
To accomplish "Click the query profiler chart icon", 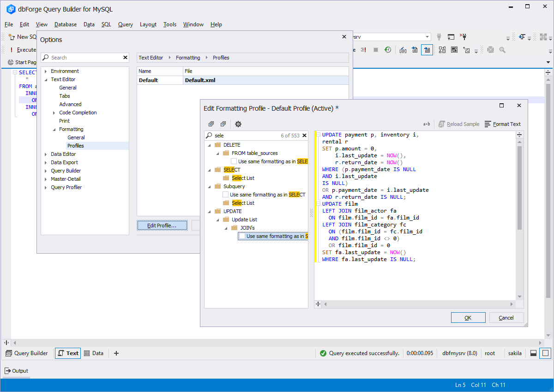I will tap(454, 50).
